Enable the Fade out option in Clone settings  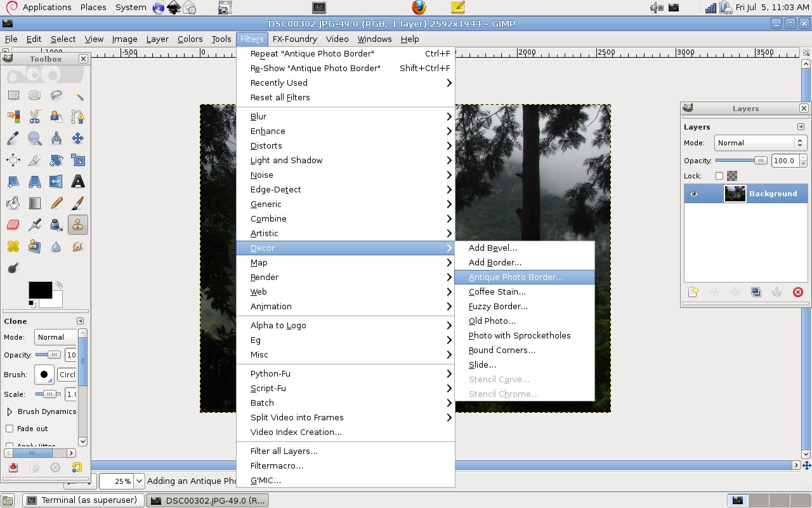(11, 429)
